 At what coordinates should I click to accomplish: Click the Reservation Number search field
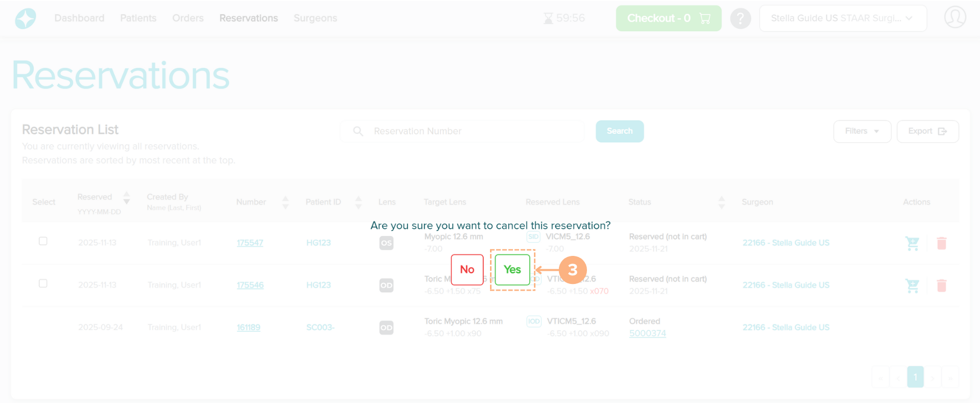[475, 131]
